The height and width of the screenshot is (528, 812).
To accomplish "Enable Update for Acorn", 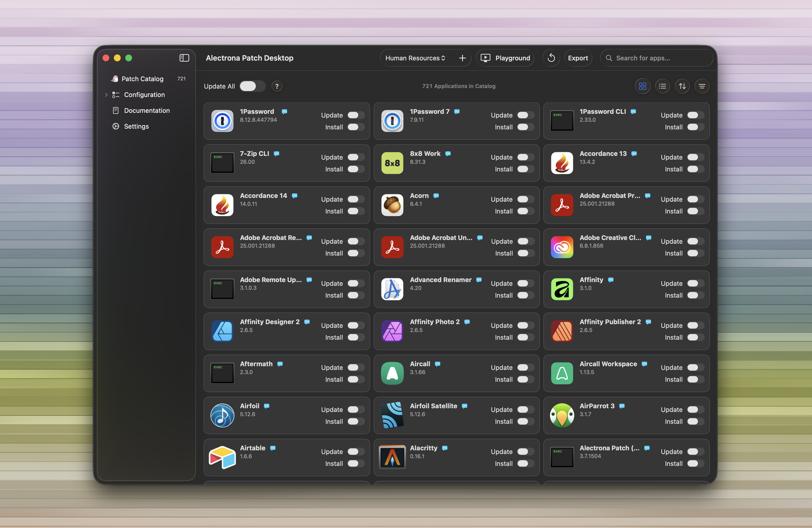I will coord(526,199).
